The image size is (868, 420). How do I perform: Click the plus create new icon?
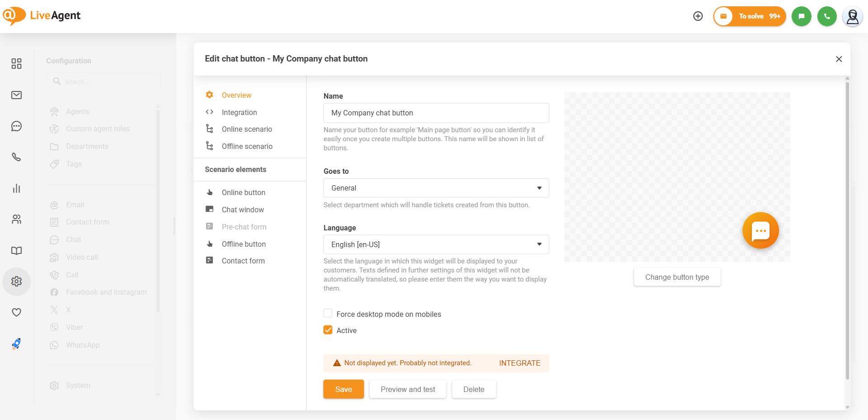click(698, 16)
